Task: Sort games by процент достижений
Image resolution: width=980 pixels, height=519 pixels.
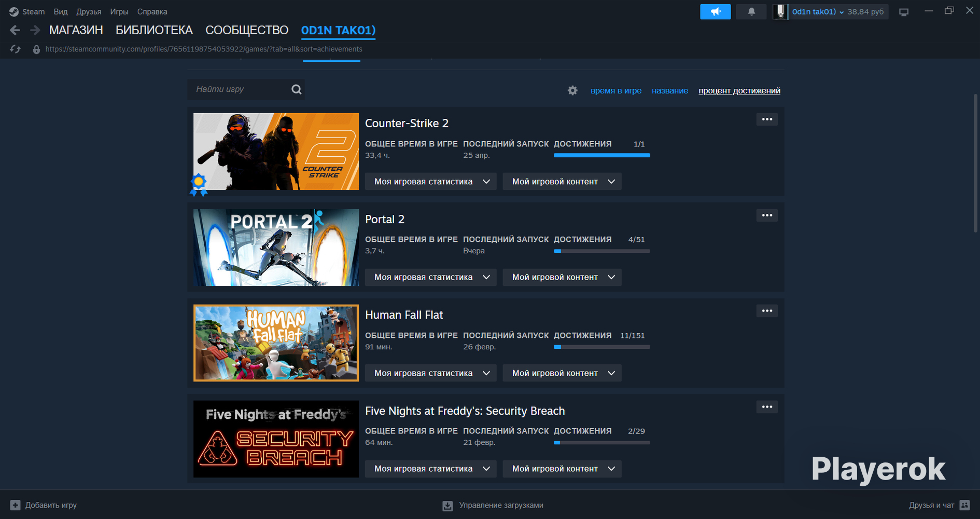Action: tap(739, 91)
